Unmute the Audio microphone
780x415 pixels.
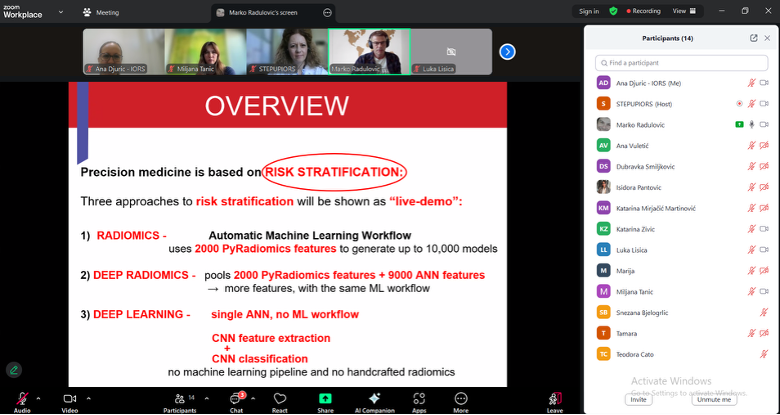21,398
